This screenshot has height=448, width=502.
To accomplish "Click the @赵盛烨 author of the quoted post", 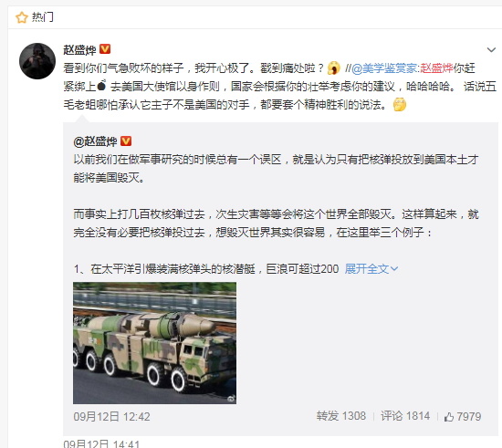I will [96, 141].
